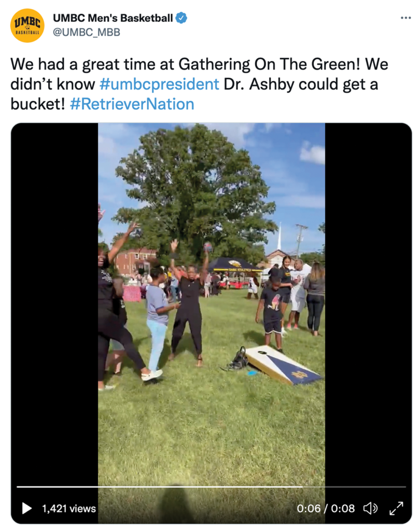The image size is (420, 531).
Task: Click the cornhole board in the video
Action: (283, 365)
